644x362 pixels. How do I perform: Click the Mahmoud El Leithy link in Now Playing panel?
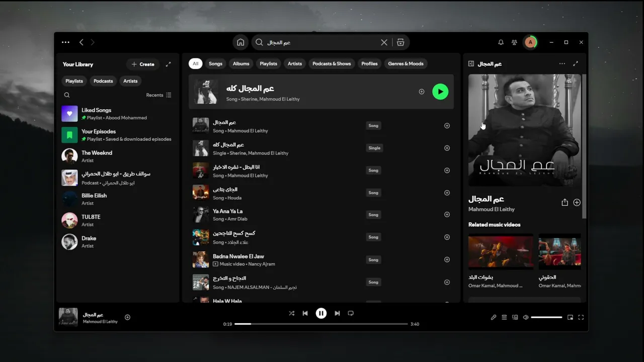492,209
